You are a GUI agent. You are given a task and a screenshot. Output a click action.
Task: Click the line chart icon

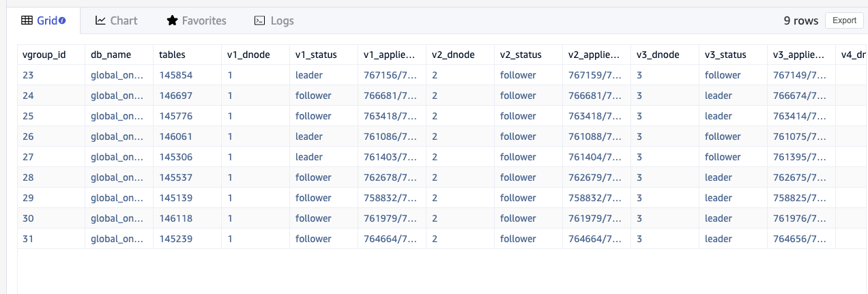[100, 20]
